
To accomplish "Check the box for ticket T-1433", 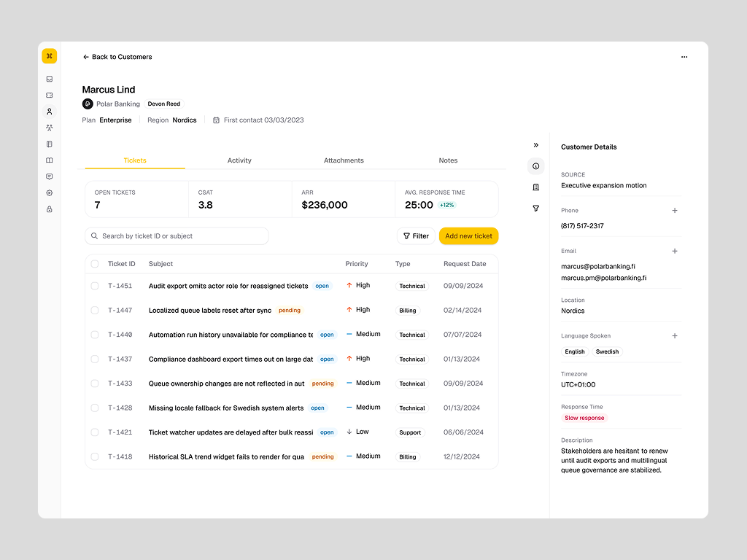I will pos(95,384).
